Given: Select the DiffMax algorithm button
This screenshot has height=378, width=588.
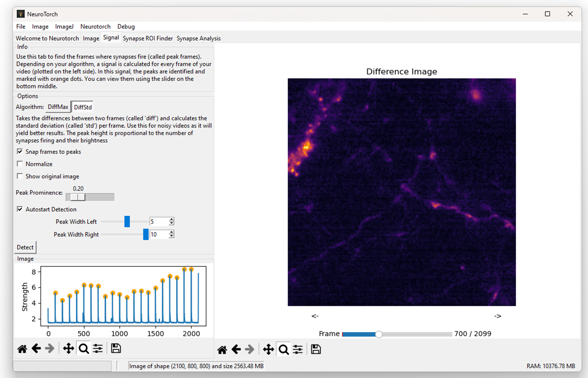Looking at the screenshot, I should 58,107.
